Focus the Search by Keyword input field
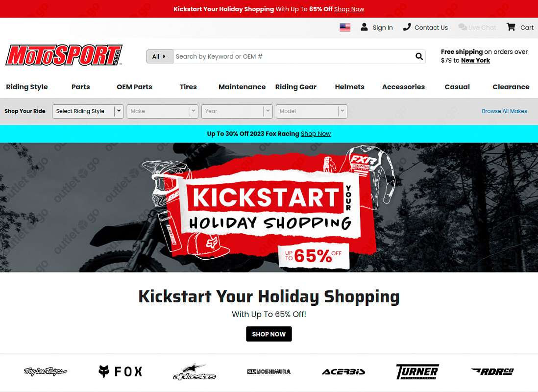 (293, 56)
